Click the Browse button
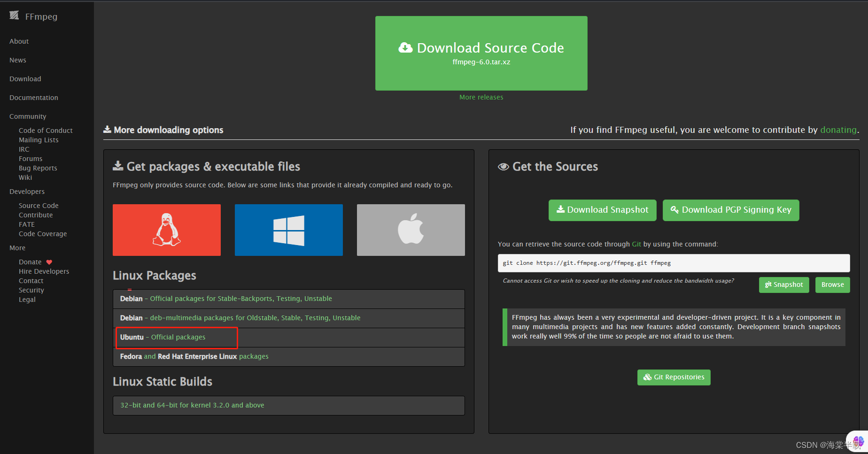Viewport: 868px width, 454px height. point(833,285)
